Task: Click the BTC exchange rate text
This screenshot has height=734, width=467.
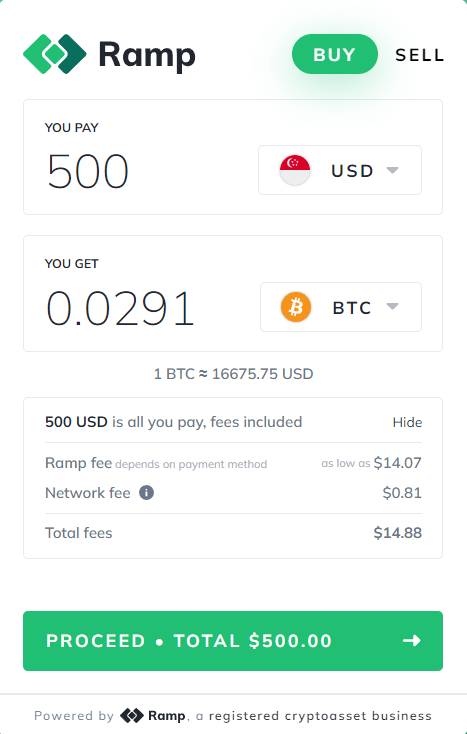Action: 234,374
